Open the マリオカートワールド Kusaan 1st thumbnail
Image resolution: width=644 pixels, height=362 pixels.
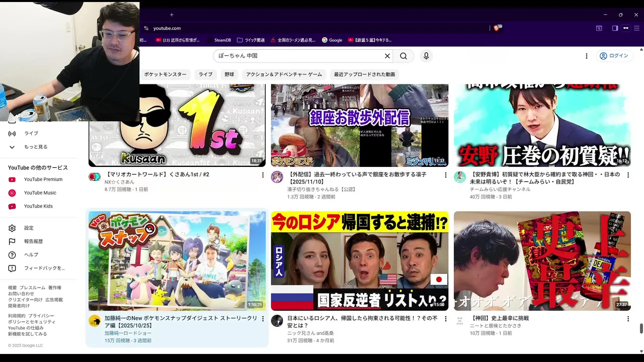(177, 125)
